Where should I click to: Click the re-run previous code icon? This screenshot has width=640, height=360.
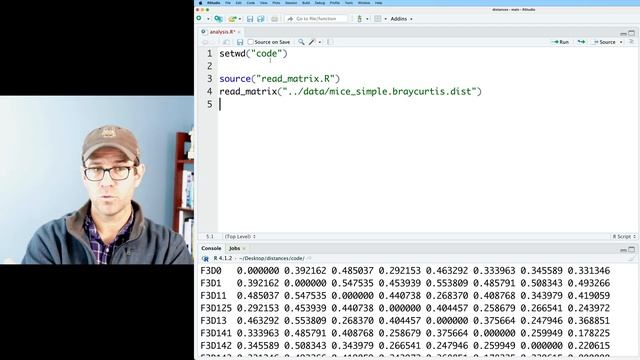[581, 42]
